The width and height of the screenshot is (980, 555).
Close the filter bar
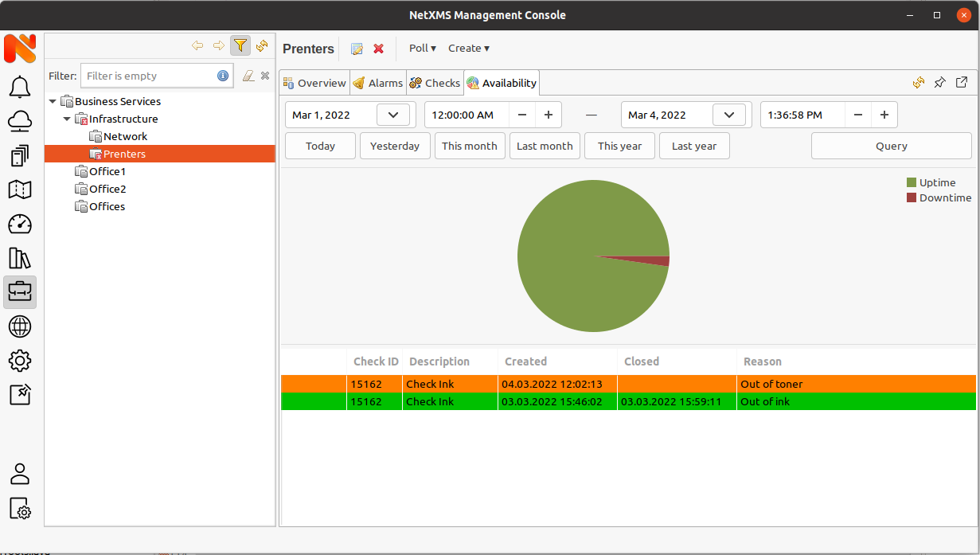[x=265, y=76]
